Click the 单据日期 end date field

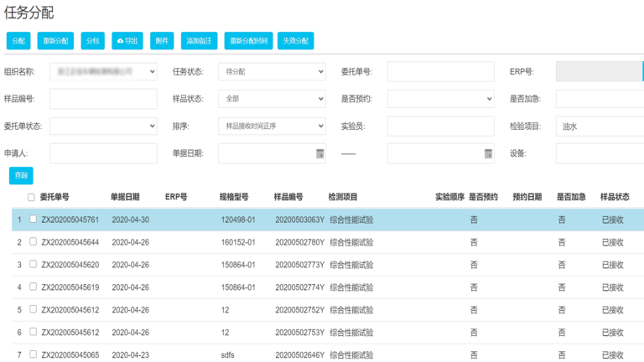[441, 153]
